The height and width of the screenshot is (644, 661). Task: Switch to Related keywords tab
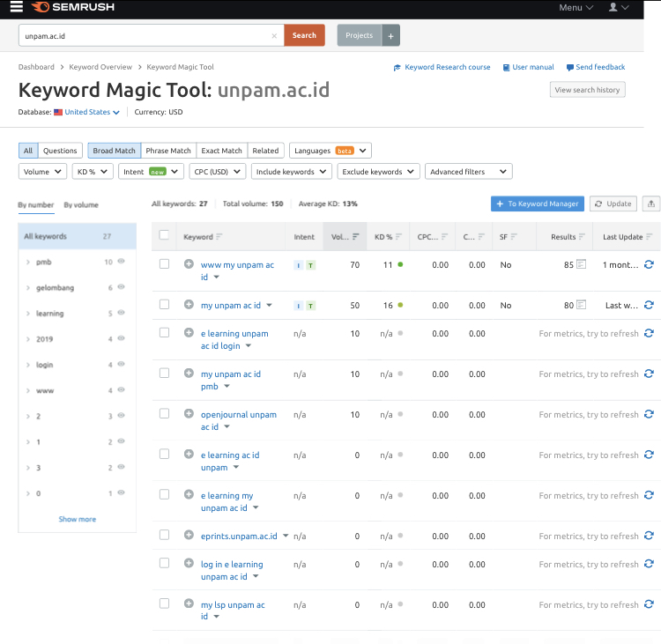pos(265,151)
